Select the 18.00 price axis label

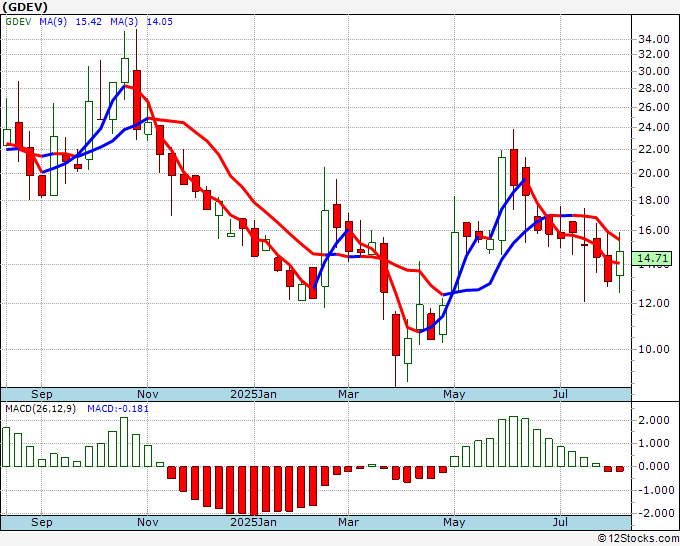coord(654,200)
